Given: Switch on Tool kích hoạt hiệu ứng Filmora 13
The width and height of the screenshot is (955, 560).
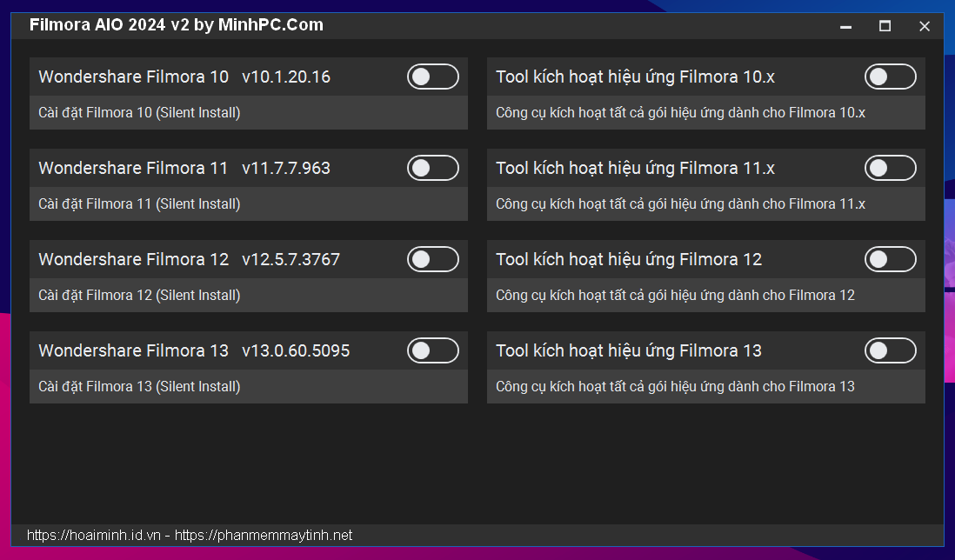Looking at the screenshot, I should coord(891,350).
